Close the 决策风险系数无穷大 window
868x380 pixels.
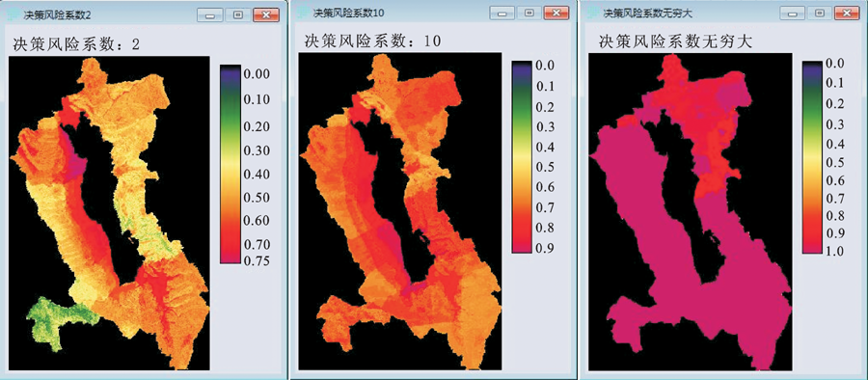coord(848,14)
